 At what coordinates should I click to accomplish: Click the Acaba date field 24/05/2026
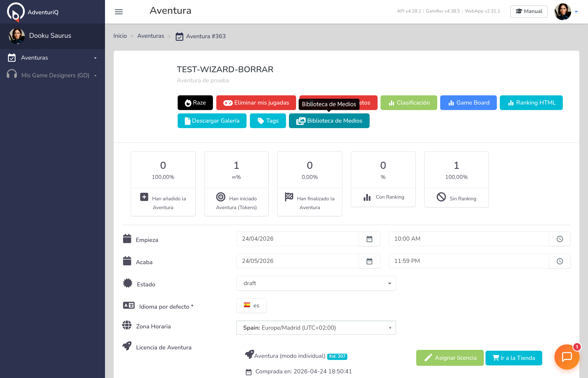tap(297, 261)
